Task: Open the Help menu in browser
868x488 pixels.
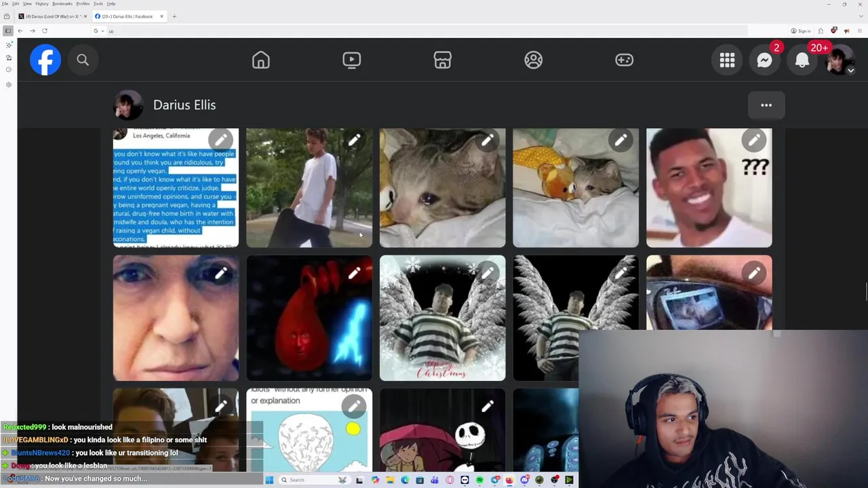Action: [111, 3]
